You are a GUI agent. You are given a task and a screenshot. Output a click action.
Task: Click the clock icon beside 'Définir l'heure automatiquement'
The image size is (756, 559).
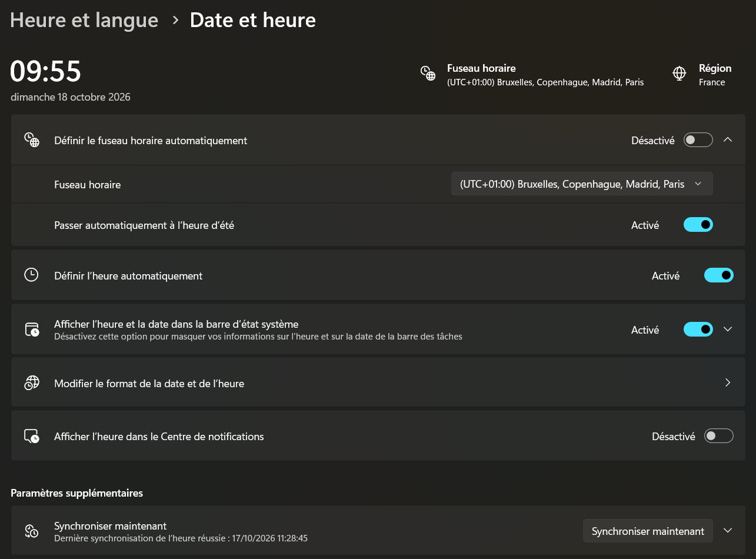[31, 275]
